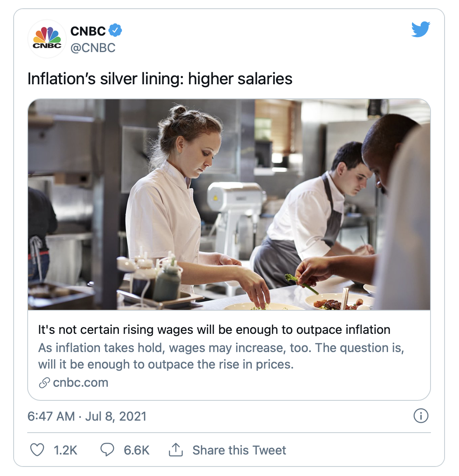Open the CNBC display name

coord(88,31)
